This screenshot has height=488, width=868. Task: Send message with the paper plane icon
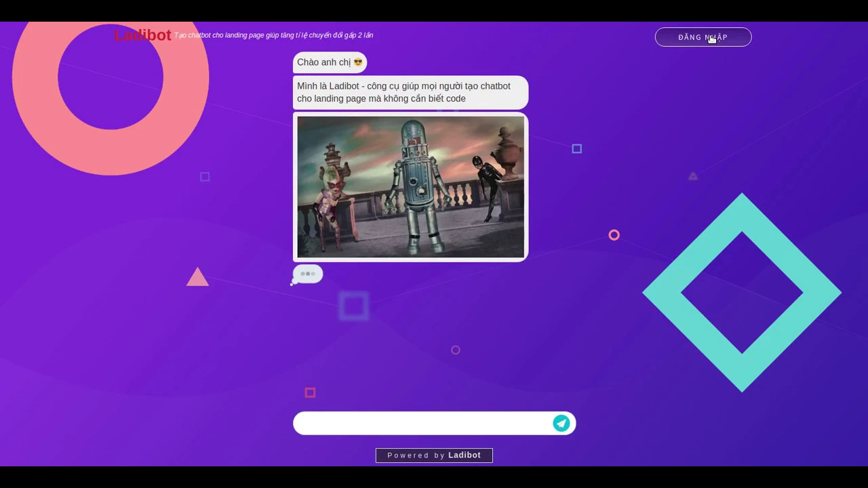[561, 423]
